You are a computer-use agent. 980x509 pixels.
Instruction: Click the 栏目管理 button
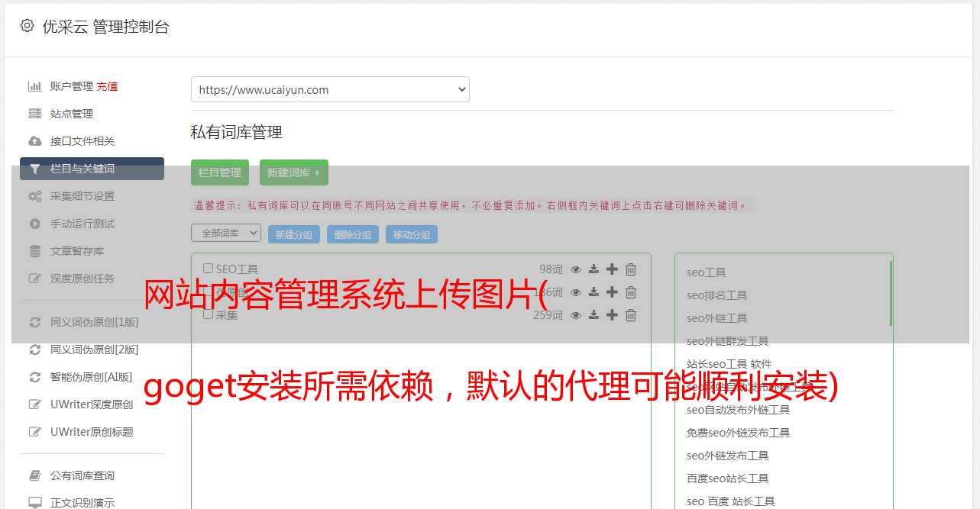220,172
